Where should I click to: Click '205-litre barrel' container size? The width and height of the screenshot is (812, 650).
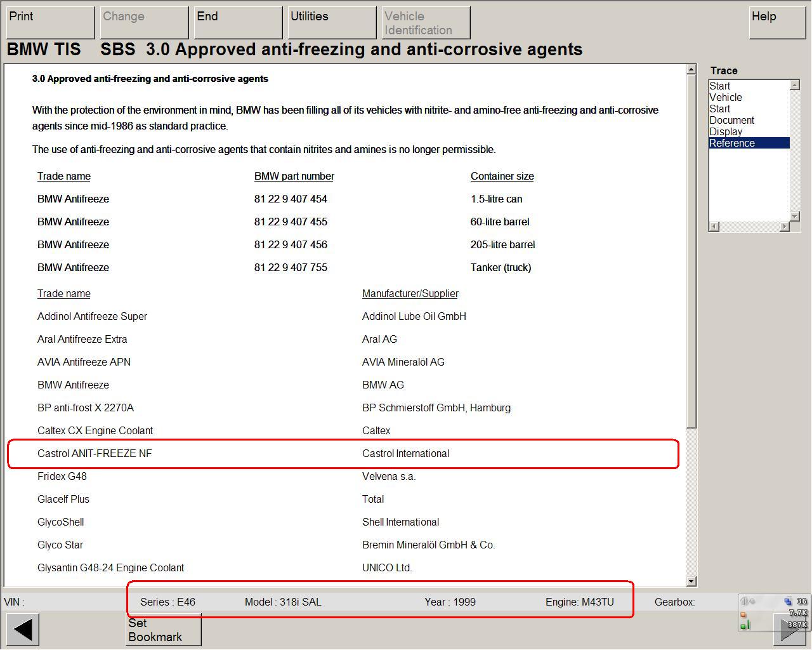coord(502,244)
